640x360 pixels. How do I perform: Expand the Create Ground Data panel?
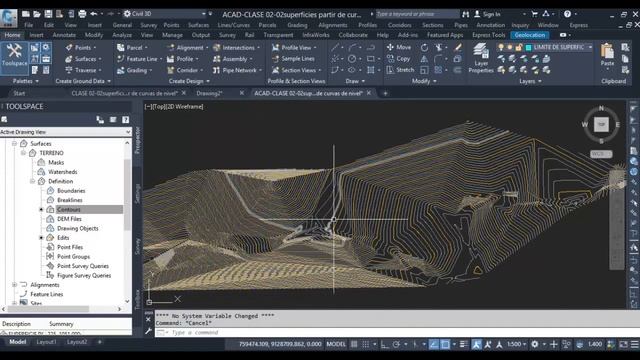pyautogui.click(x=83, y=81)
